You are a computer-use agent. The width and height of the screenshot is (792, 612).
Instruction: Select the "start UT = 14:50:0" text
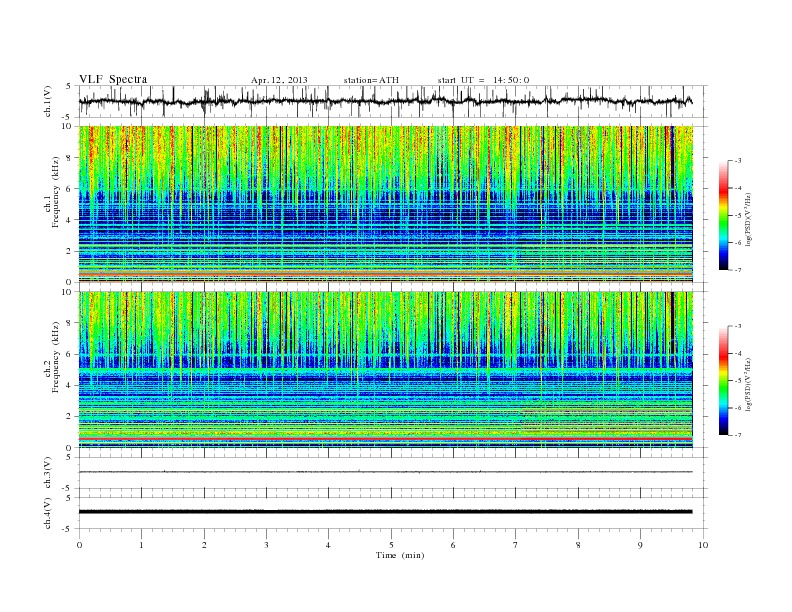[483, 80]
